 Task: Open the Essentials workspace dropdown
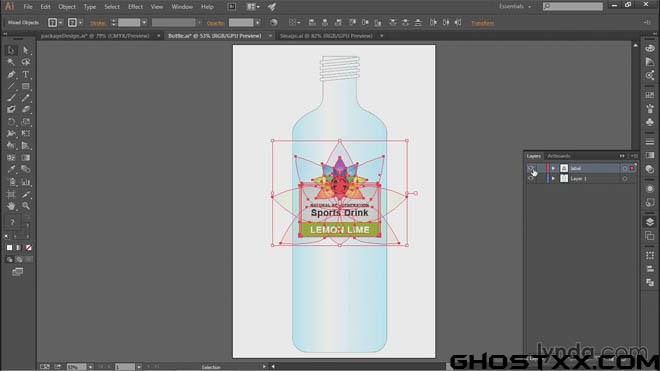(515, 6)
